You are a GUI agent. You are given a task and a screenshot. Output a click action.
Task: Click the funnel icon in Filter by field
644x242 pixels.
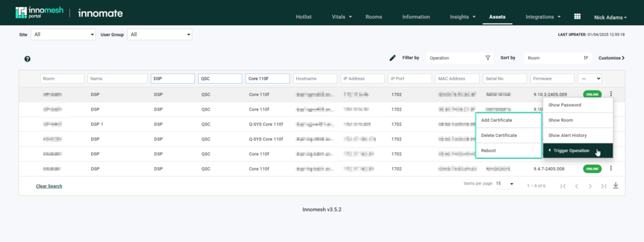[487, 58]
